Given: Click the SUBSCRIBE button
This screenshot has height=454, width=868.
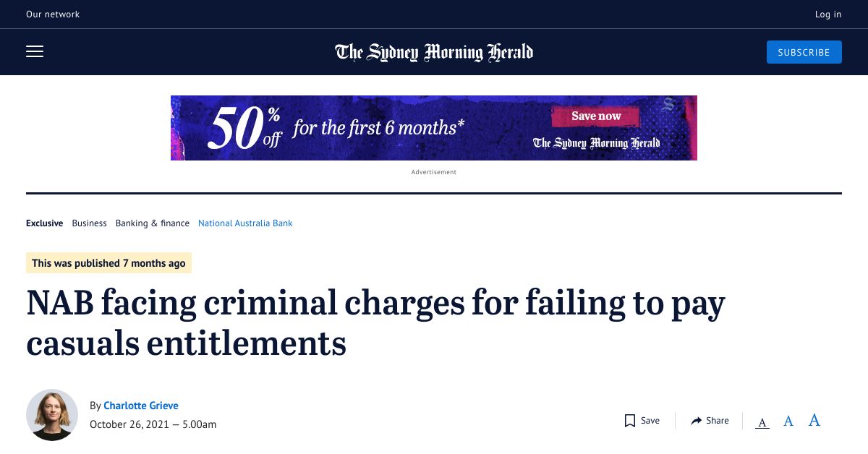Looking at the screenshot, I should pyautogui.click(x=804, y=51).
